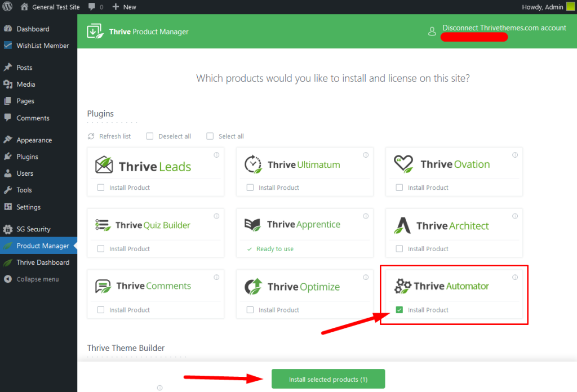Viewport: 577px width, 392px height.
Task: Check Install Product for Thrive Leads
Action: pyautogui.click(x=101, y=188)
